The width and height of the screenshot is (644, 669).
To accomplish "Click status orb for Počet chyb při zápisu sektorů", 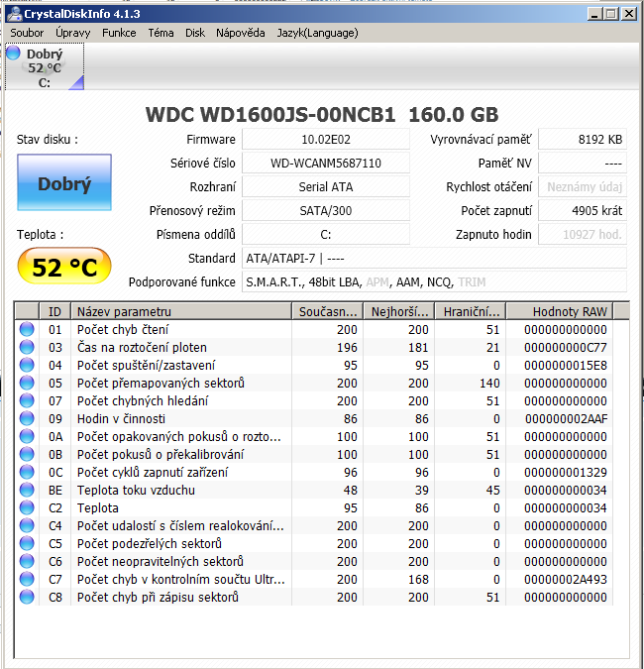I will 27,598.
